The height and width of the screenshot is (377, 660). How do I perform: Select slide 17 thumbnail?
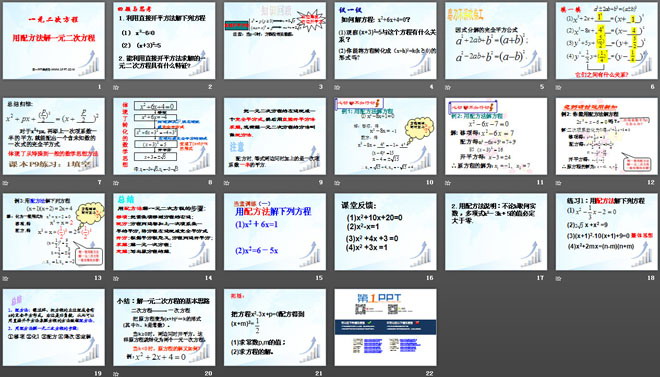tap(496, 232)
